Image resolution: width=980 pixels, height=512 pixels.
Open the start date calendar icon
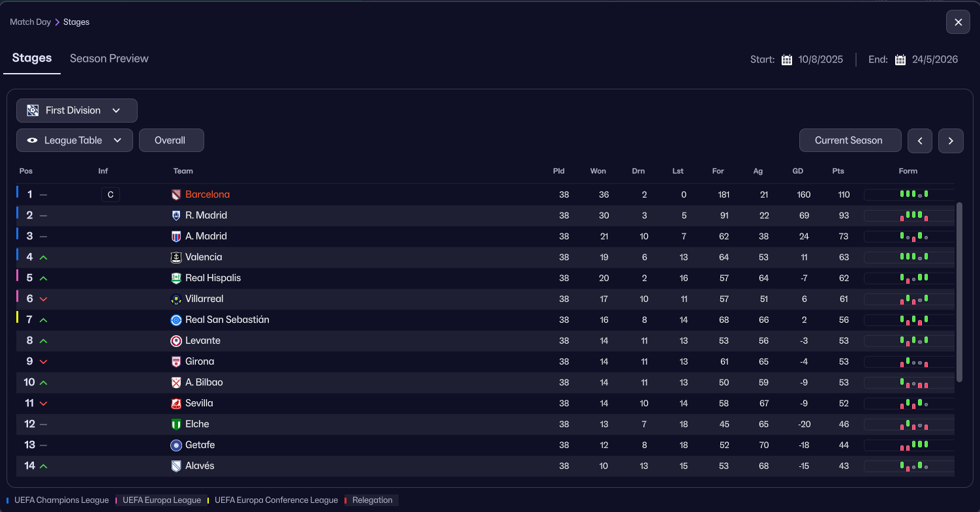click(x=787, y=59)
